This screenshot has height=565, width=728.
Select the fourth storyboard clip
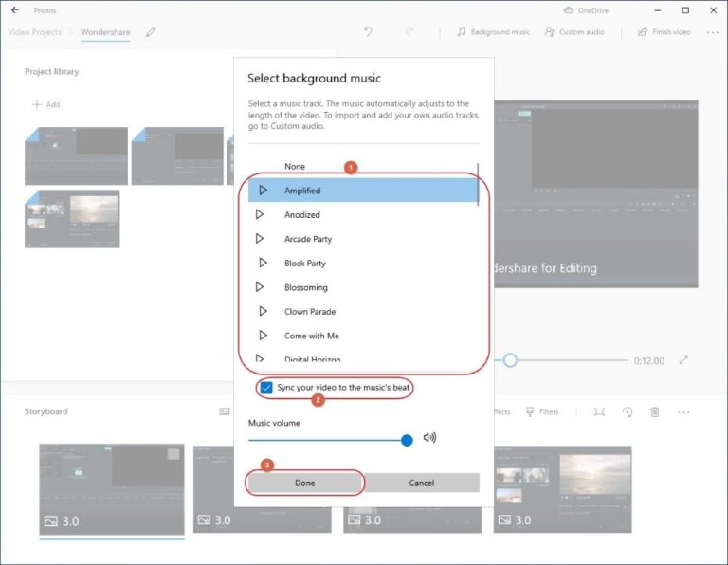point(563,489)
